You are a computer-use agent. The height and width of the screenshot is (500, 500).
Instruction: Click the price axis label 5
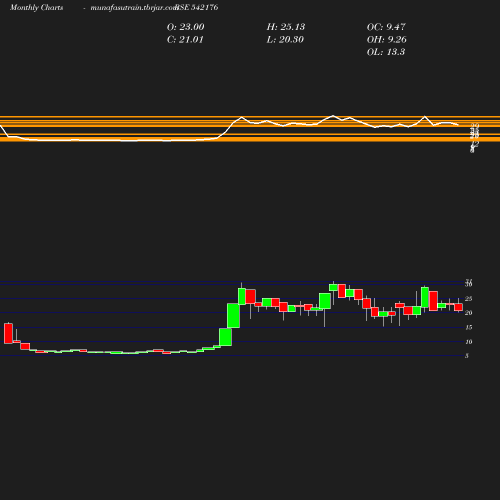[467, 356]
